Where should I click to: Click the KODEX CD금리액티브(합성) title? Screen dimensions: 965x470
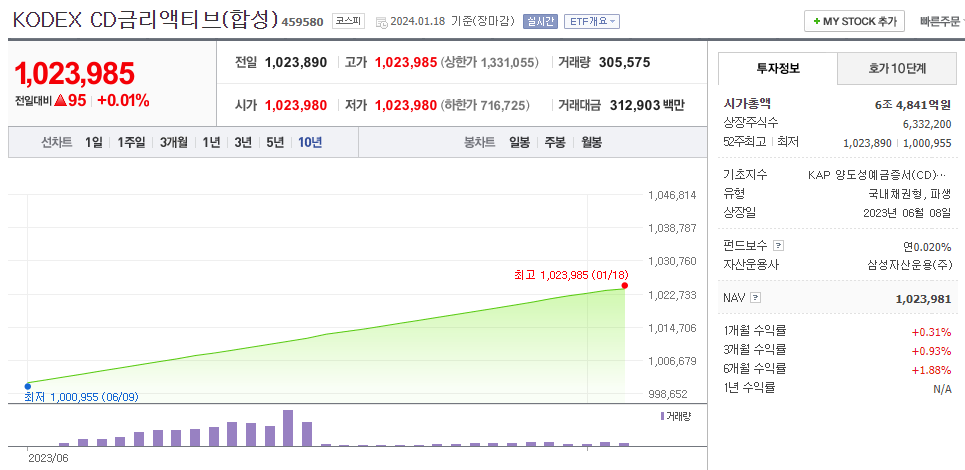pos(145,20)
